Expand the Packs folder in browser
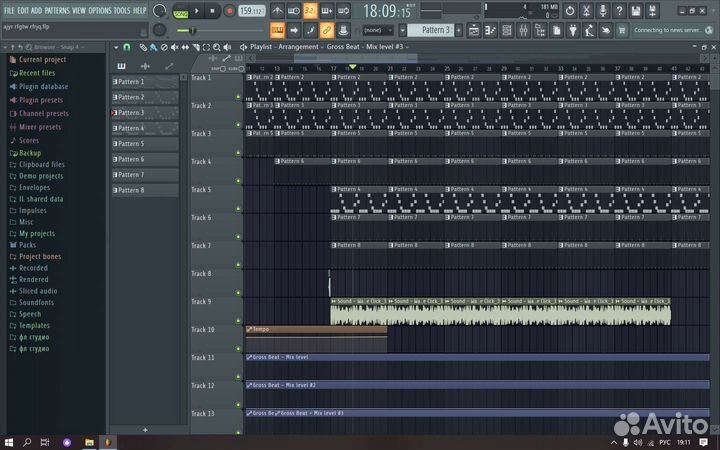 (x=27, y=244)
